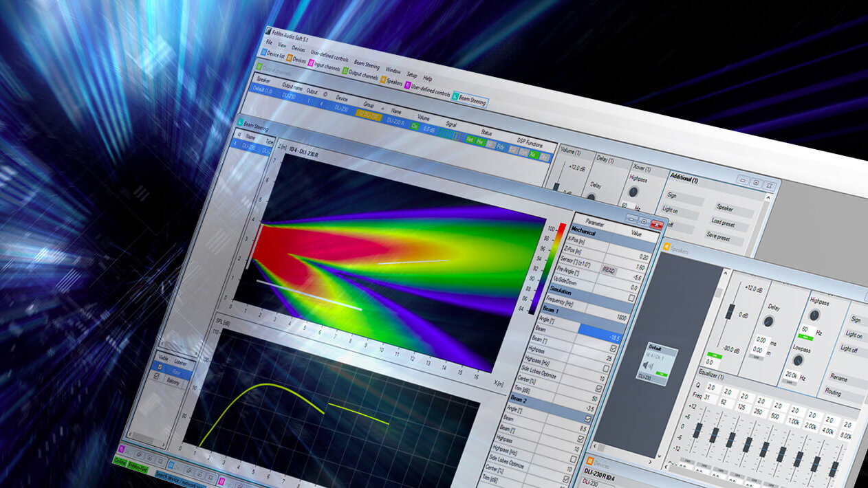Click the Fohhn-Net status bar entry
Image resolution: width=868 pixels, height=488 pixels.
pyautogui.click(x=138, y=467)
